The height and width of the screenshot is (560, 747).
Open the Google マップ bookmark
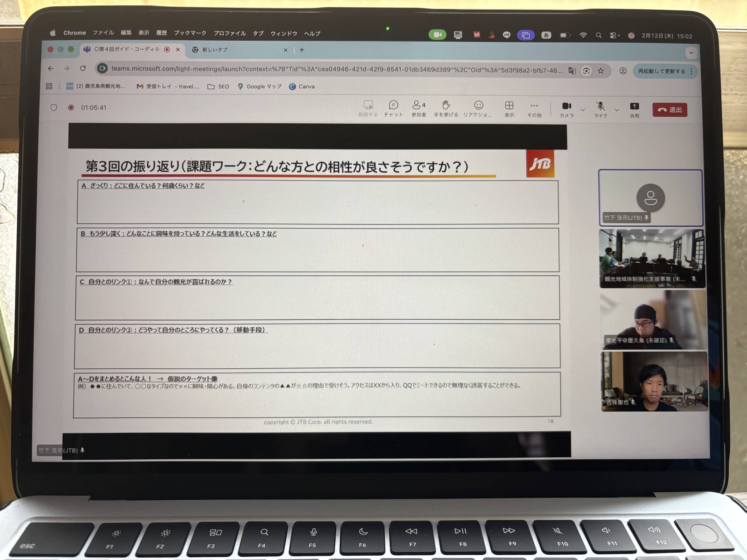pyautogui.click(x=259, y=86)
